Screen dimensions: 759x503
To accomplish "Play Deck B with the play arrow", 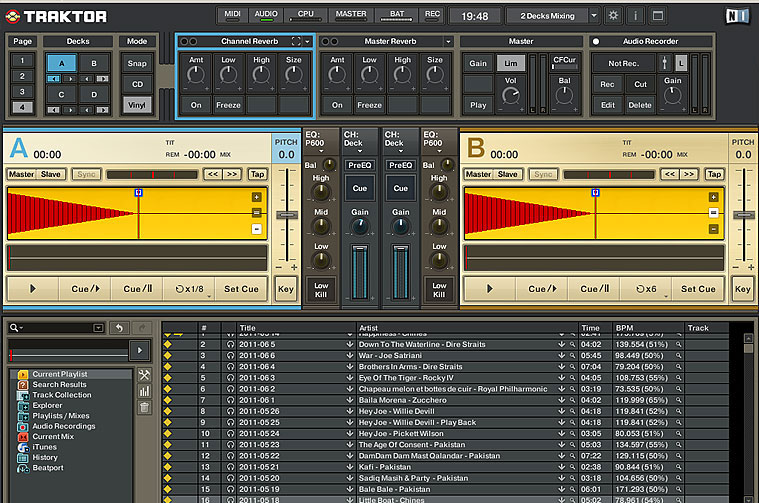I will (x=490, y=289).
